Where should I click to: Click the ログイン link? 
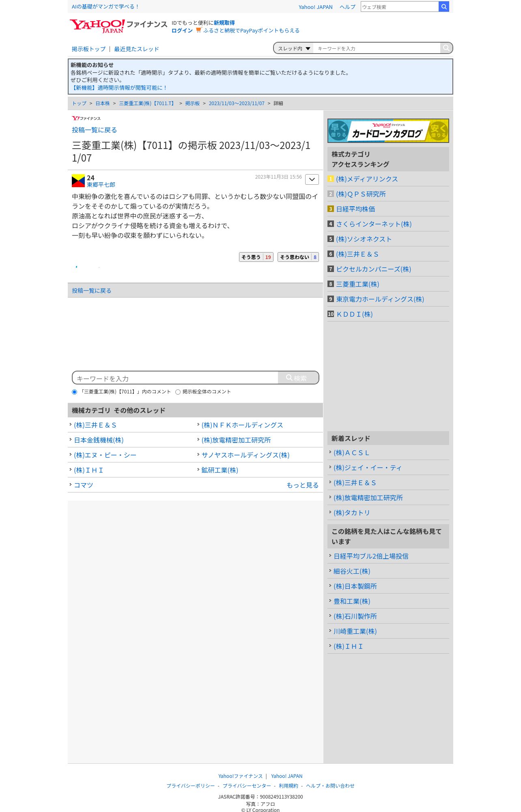click(182, 30)
